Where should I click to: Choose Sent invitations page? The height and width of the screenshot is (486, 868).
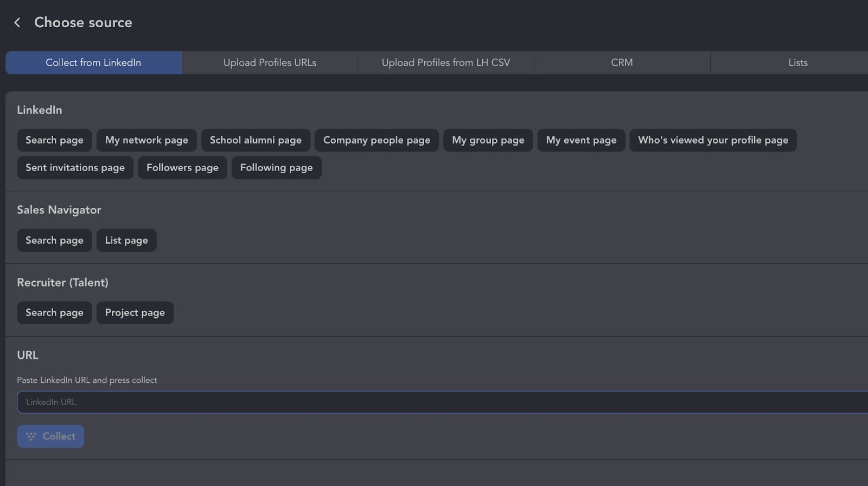tap(75, 168)
